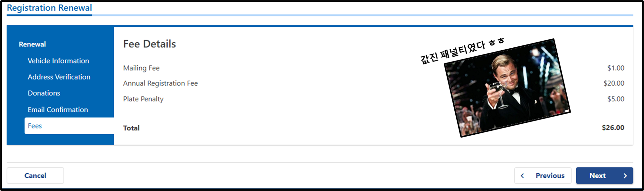Click the Fee Details heading
Image resolution: width=644 pixels, height=191 pixels.
point(149,44)
